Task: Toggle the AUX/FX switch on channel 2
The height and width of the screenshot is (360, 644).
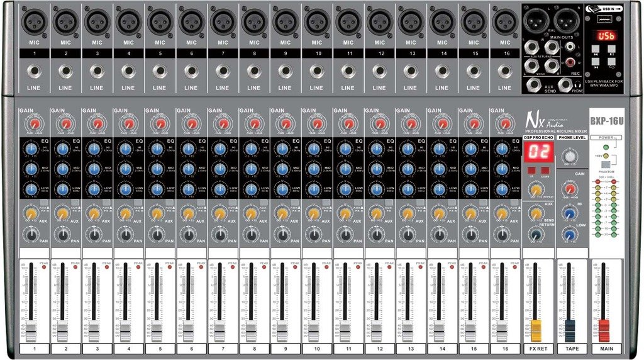Action: (x=75, y=203)
